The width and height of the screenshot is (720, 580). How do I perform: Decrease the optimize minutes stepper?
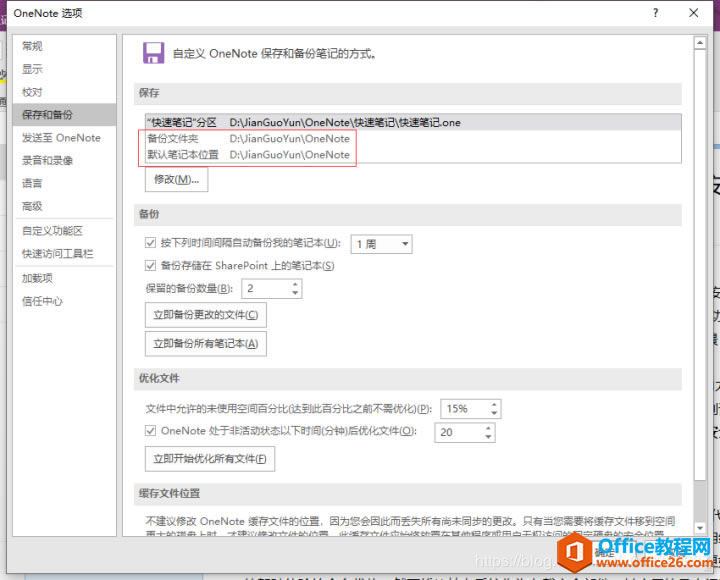point(488,437)
